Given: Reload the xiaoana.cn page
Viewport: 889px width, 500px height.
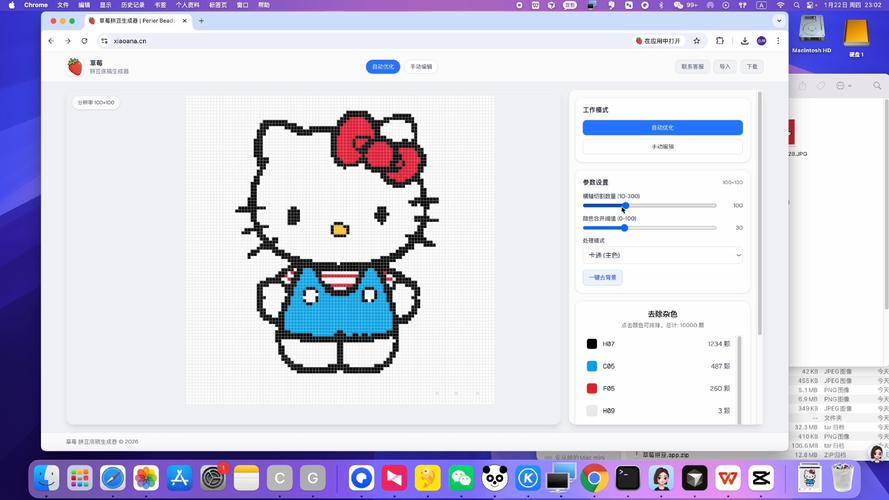Looking at the screenshot, I should [84, 41].
